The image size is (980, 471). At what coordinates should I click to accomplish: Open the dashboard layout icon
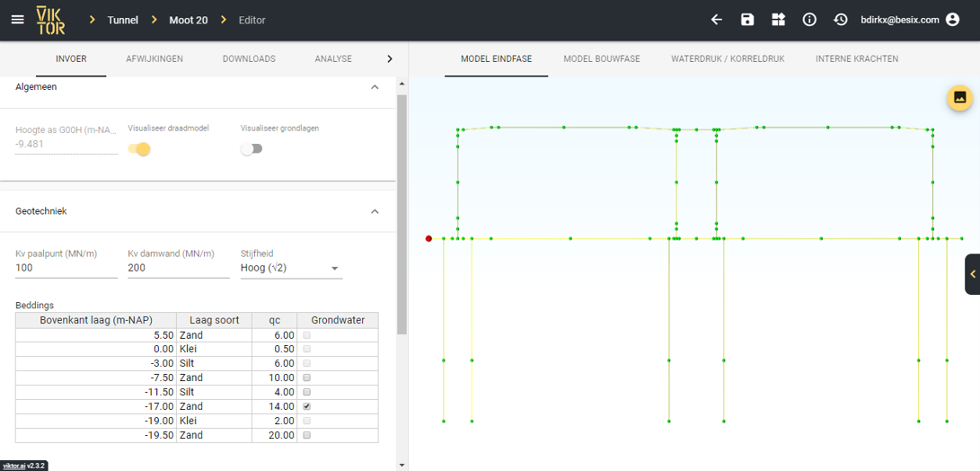[778, 20]
